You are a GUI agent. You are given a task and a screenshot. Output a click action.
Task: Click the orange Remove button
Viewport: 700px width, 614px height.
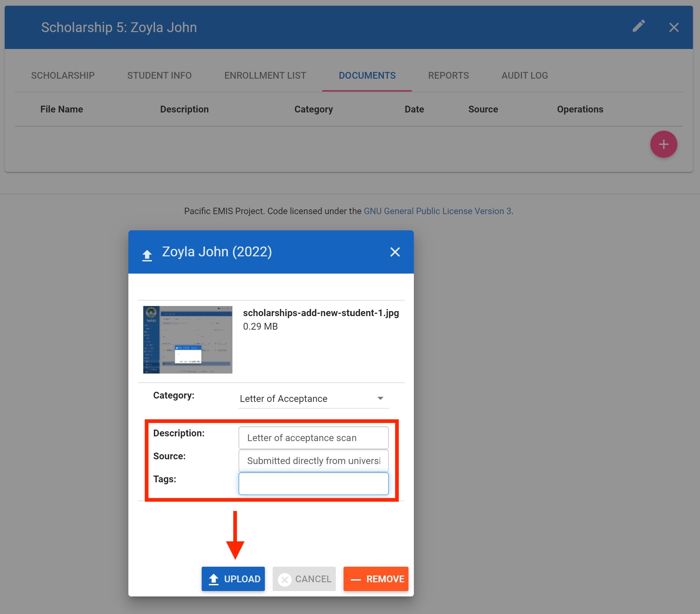pos(376,579)
